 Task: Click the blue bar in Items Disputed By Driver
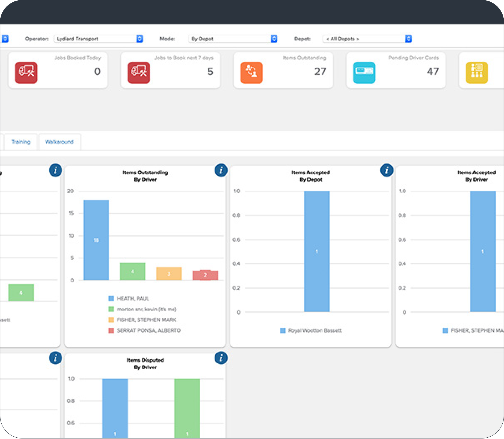tap(115, 408)
